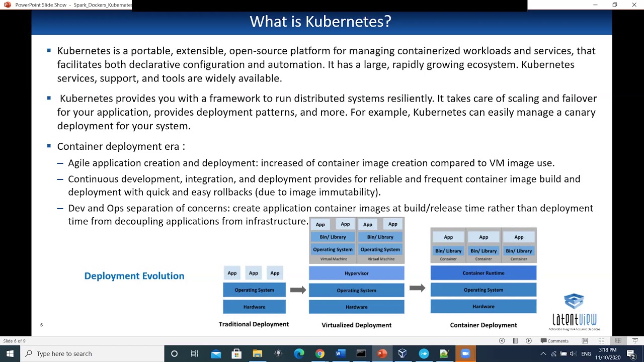The width and height of the screenshot is (644, 362).
Task: Open network status tray icon
Action: tap(553, 354)
